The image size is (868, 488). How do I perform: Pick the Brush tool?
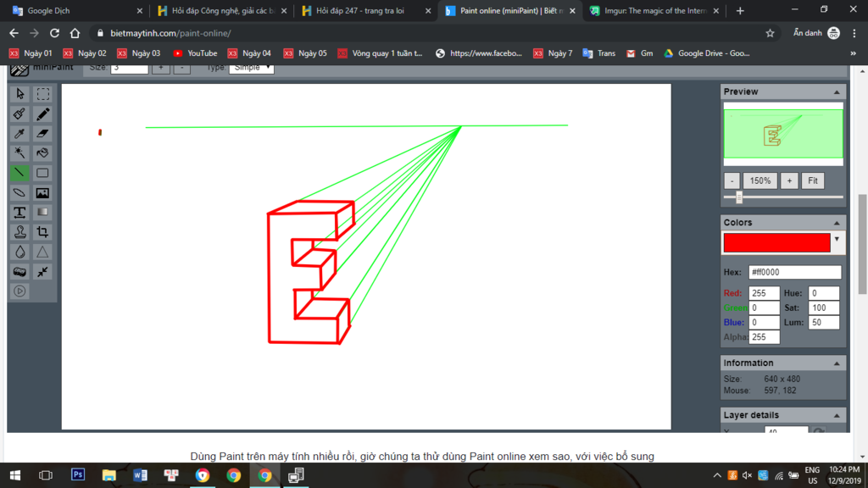point(20,114)
